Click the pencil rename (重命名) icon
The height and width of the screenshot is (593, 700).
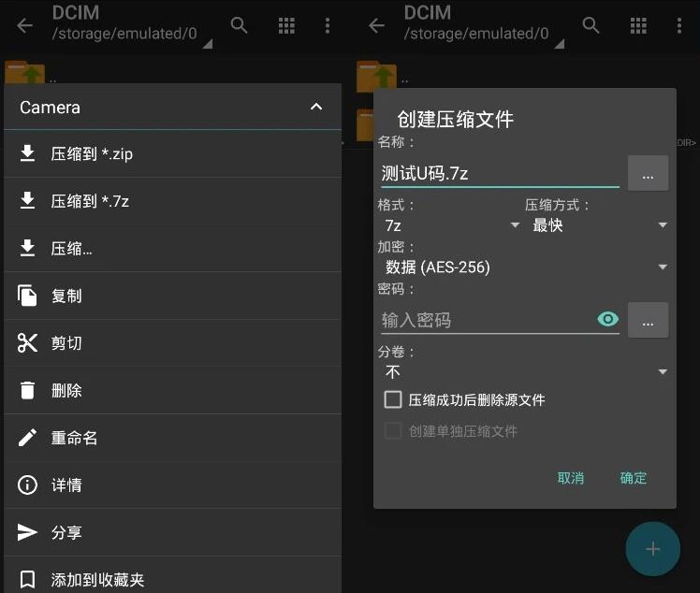(x=27, y=438)
